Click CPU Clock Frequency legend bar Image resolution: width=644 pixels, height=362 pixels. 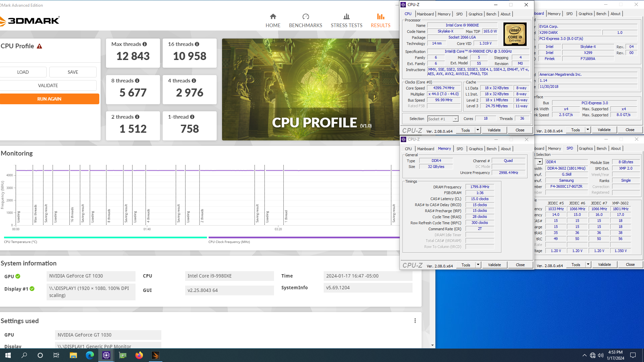coord(304,237)
